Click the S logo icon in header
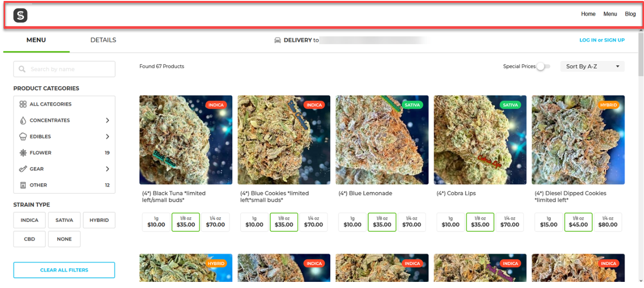Image resolution: width=644 pixels, height=288 pixels. point(20,16)
